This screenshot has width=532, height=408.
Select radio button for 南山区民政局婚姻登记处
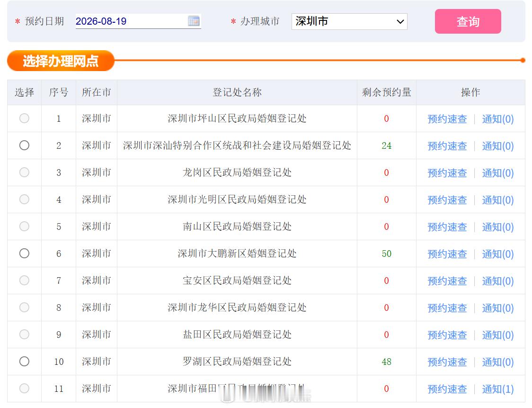point(24,226)
